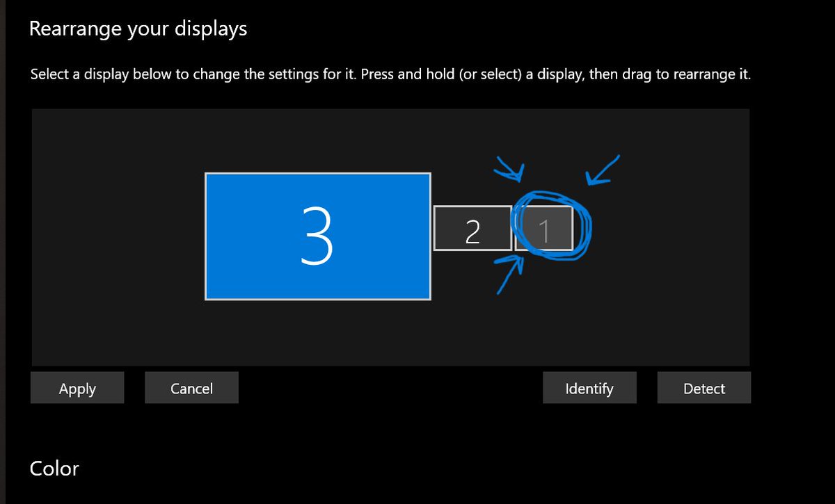
Task: Click Identify to show display numbers
Action: click(x=589, y=388)
